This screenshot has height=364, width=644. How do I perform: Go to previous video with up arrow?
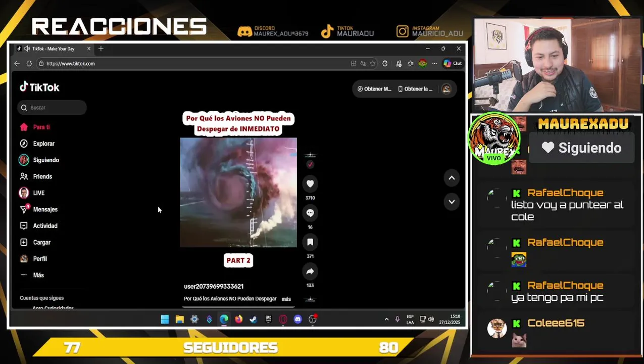point(452,178)
